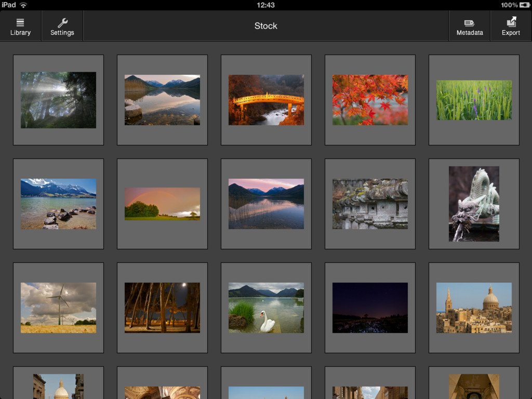This screenshot has width=532, height=399.
Task: Tap the battery indicator icon
Action: (525, 5)
